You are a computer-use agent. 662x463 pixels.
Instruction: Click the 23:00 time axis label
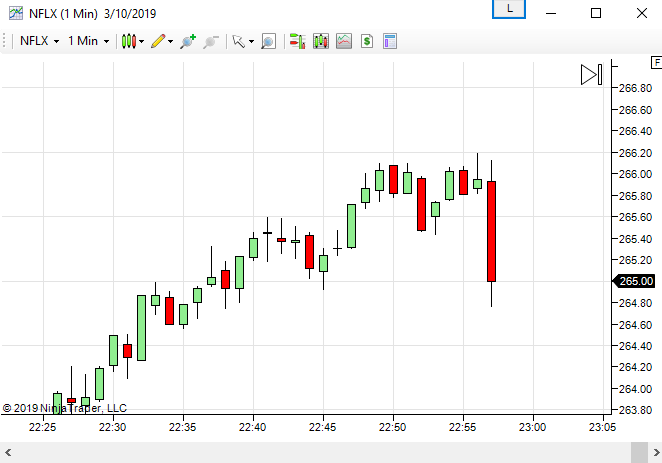coord(532,427)
